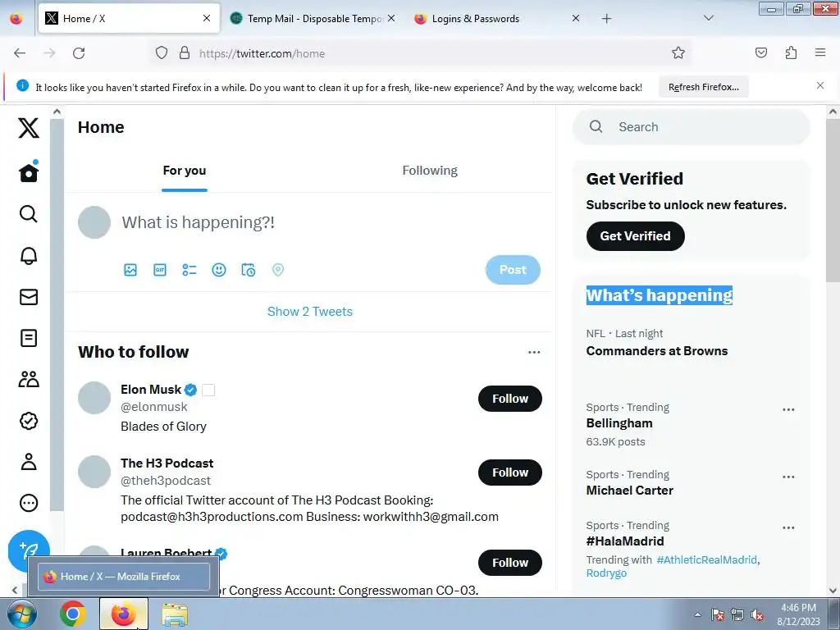Click Show 2 Tweets link
This screenshot has width=840, height=630.
click(309, 312)
